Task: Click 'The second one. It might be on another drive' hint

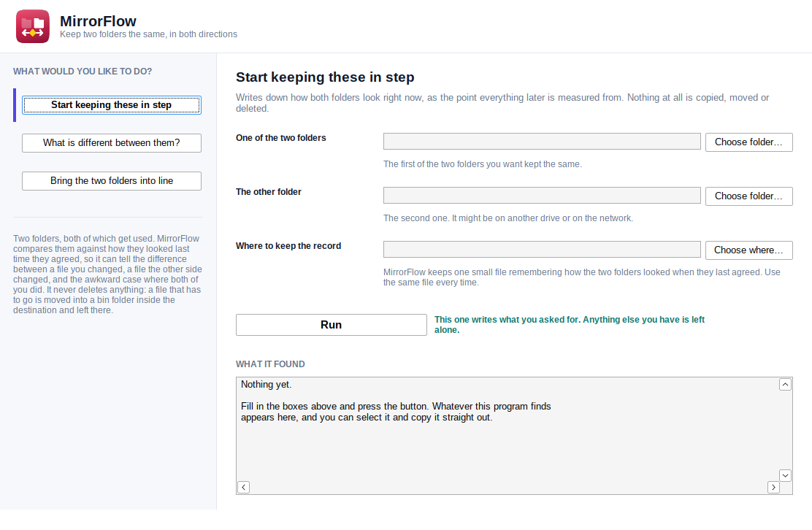Action: point(508,218)
